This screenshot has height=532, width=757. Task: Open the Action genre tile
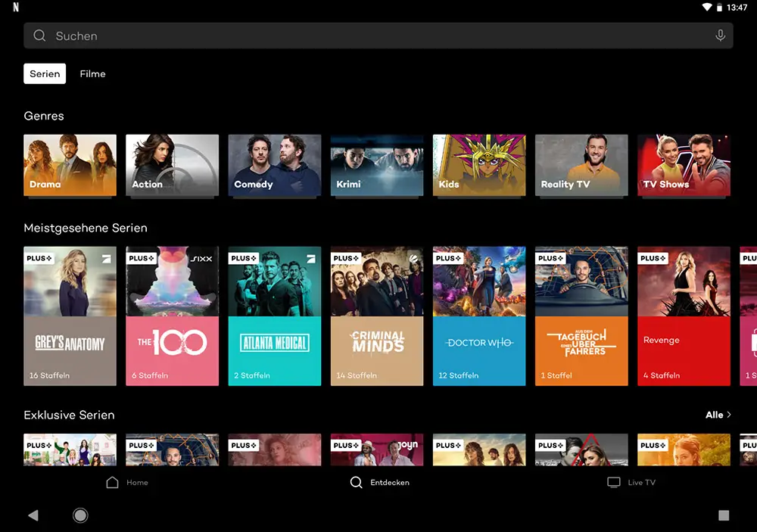(173, 165)
